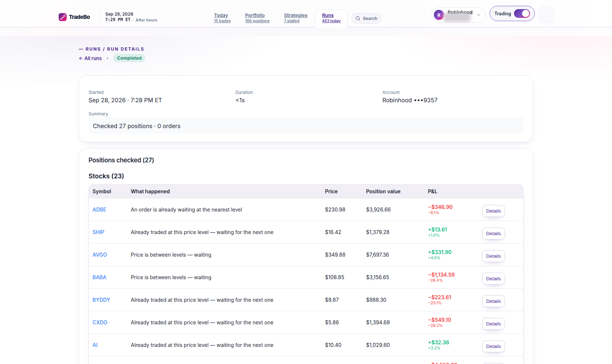612x364 pixels.
Task: Expand the Robinhood account dropdown chevron
Action: [x=479, y=15]
